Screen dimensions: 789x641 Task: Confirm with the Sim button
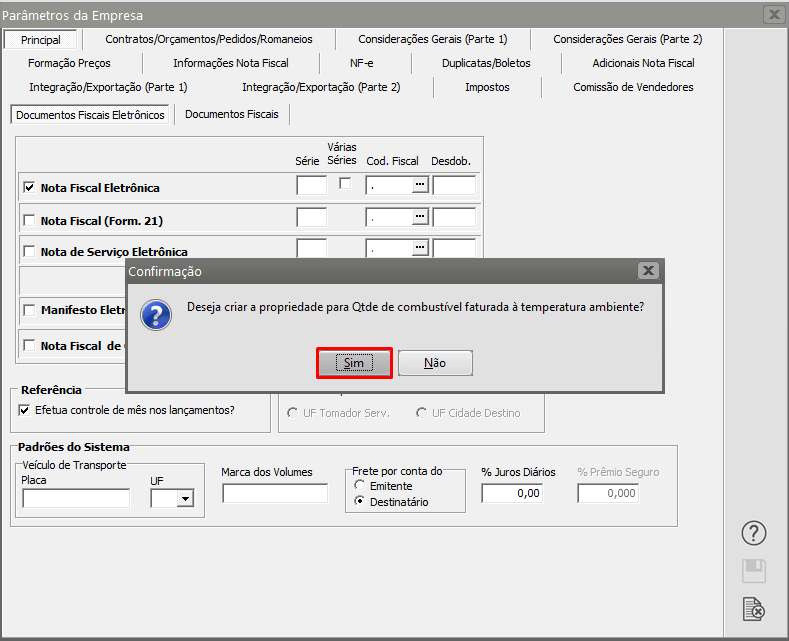pyautogui.click(x=354, y=363)
